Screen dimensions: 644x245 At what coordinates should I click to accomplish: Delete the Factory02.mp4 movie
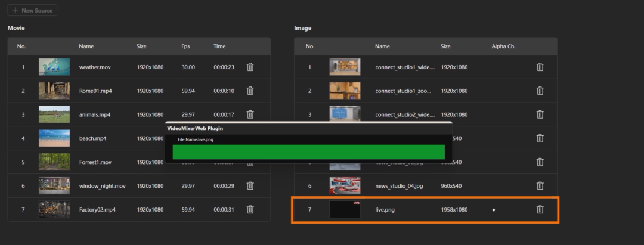pyautogui.click(x=250, y=210)
